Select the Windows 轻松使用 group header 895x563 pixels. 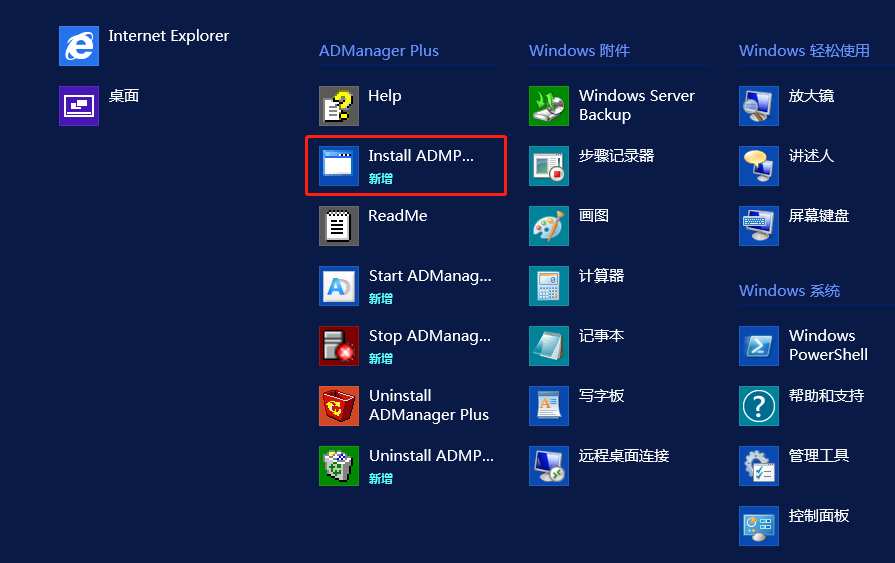(804, 51)
